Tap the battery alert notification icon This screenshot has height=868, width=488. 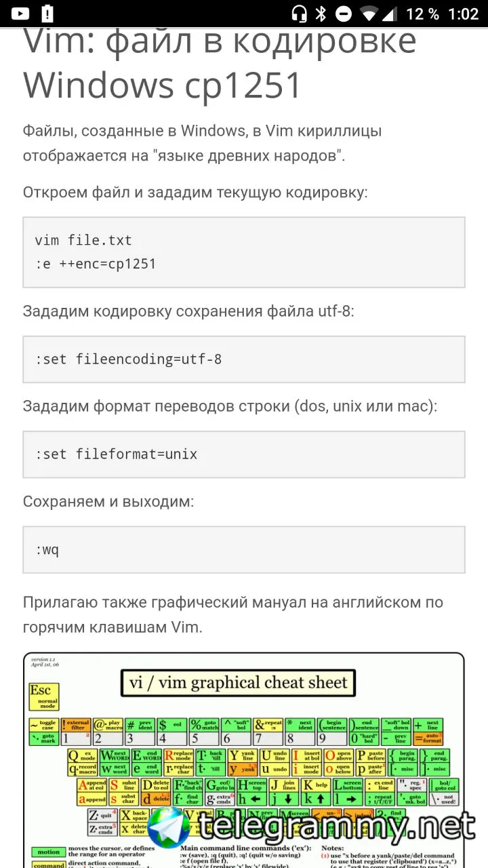coord(47,13)
